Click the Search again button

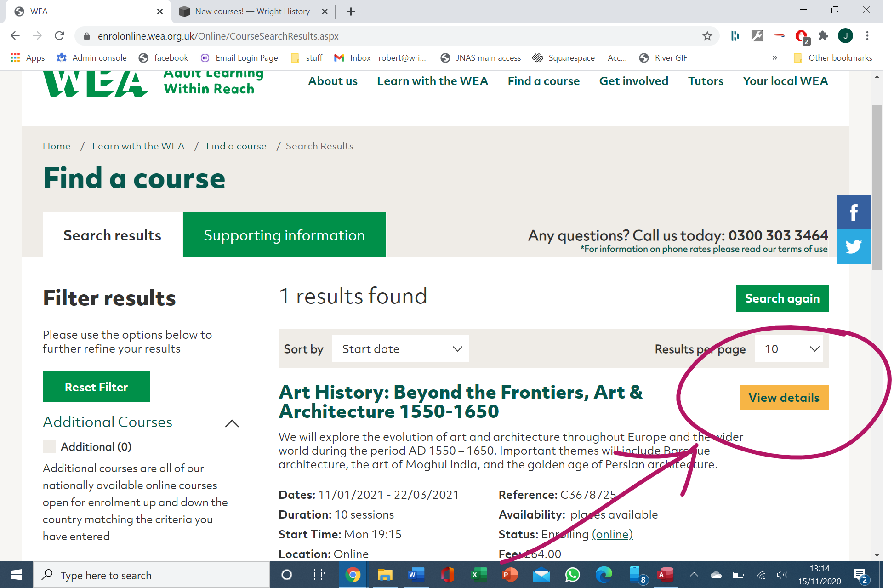click(782, 298)
